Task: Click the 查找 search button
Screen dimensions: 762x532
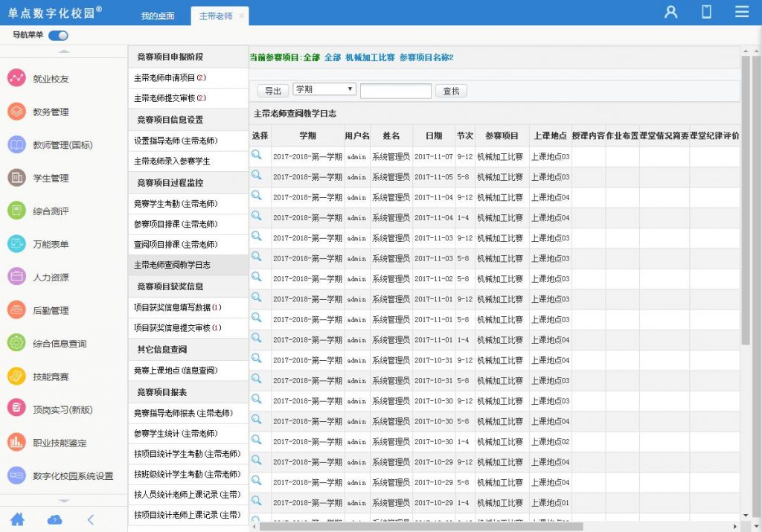Action: [x=451, y=91]
